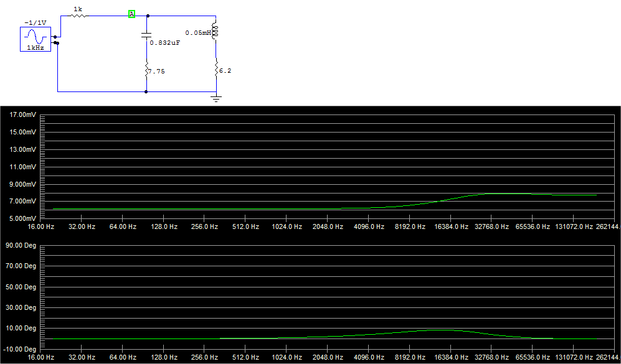Viewport: 621px width, 364px height.
Task: Select the 0.05mH inductor coil symbol
Action: click(216, 30)
